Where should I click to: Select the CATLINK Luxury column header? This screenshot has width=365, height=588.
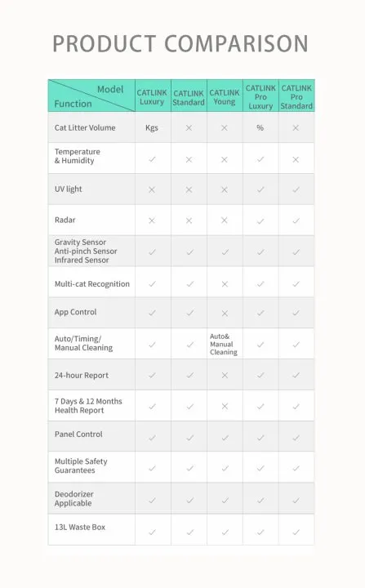pyautogui.click(x=152, y=96)
